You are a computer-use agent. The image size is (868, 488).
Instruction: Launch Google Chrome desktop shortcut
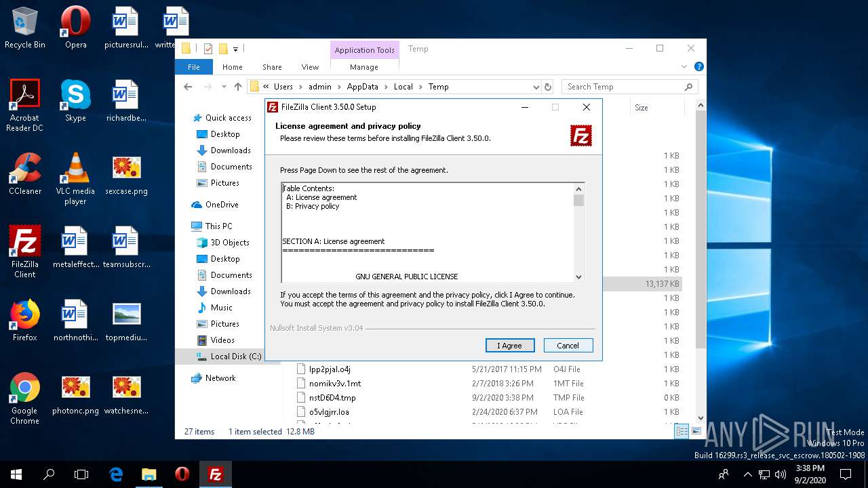[24, 398]
